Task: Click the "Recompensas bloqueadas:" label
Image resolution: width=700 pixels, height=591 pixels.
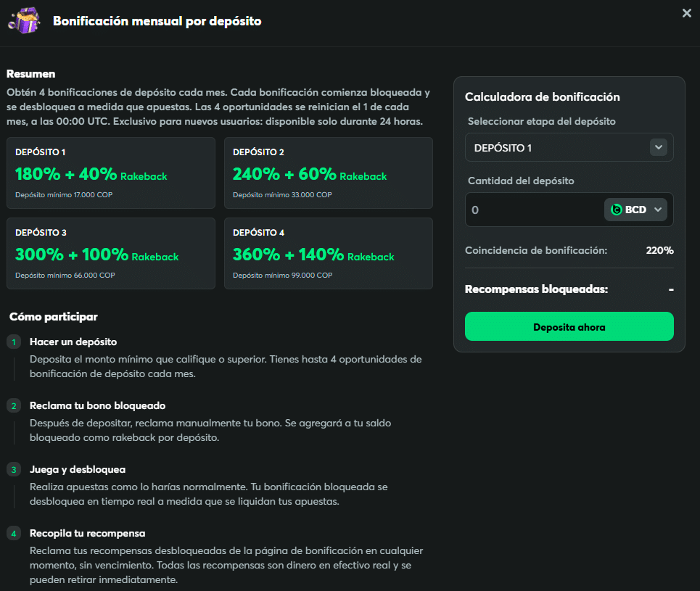Action: [x=537, y=289]
